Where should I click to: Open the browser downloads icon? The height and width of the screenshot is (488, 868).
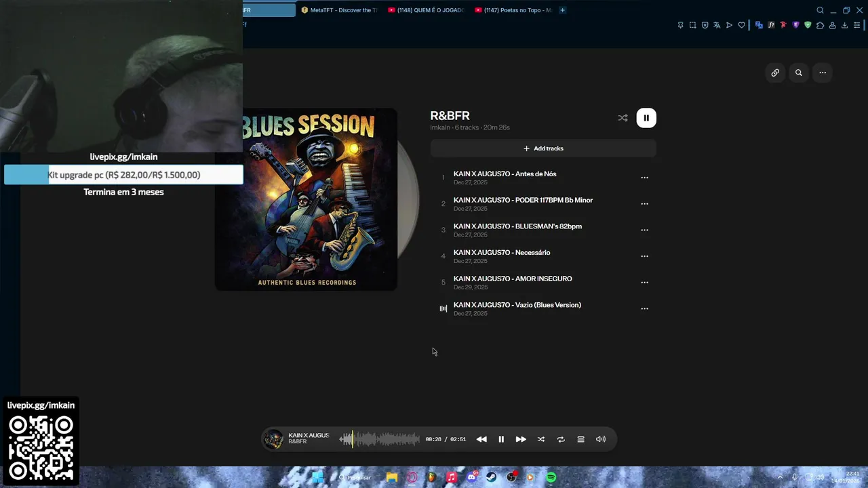click(844, 25)
